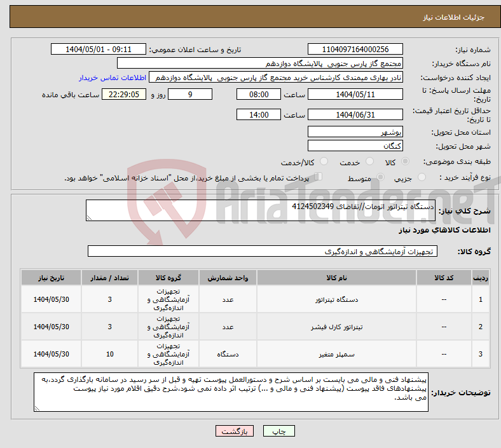The image size is (501, 448).
Task: Click the quantity 10 cell
Action: [x=109, y=355]
